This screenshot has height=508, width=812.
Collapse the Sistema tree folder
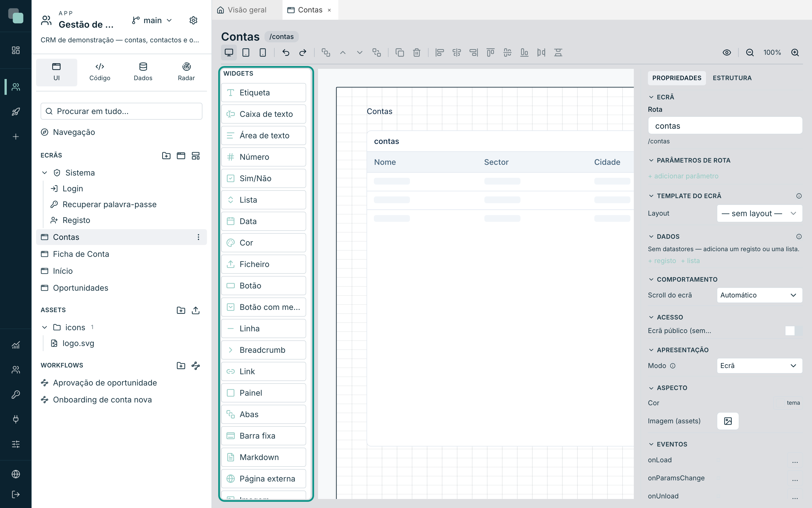point(45,173)
